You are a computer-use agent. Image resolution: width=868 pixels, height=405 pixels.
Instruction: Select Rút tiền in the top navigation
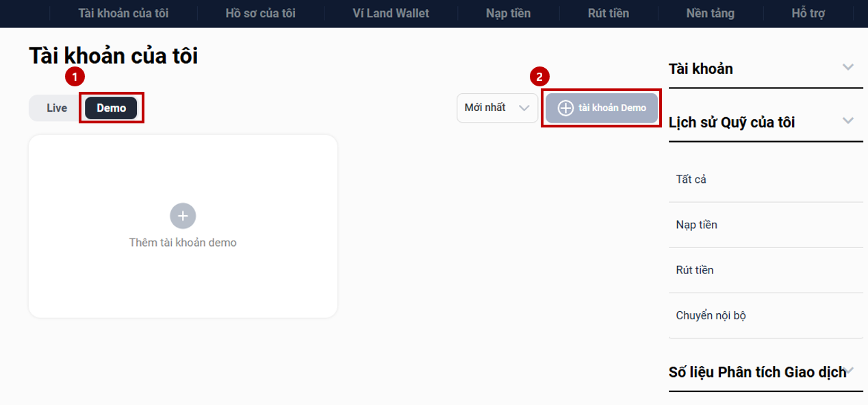tap(608, 13)
